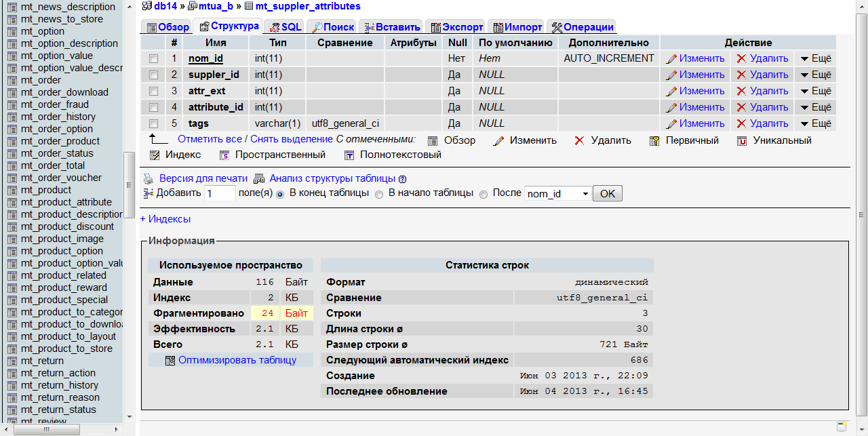Open Ещё dropdown for tags row
The width and height of the screenshot is (868, 436).
(x=816, y=123)
